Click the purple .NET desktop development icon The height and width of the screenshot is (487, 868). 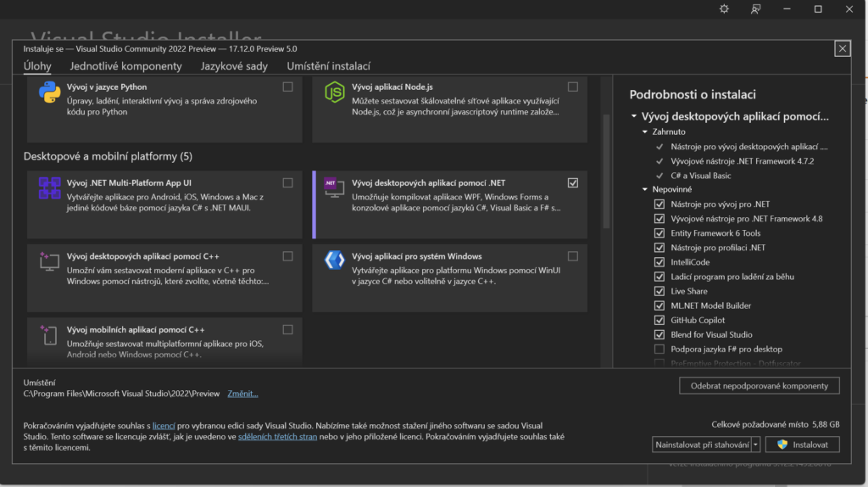(333, 188)
